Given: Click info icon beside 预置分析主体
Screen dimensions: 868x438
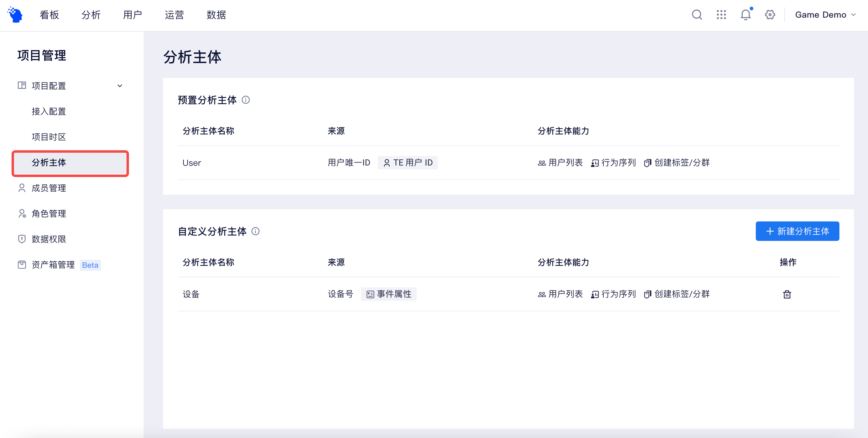Looking at the screenshot, I should [x=246, y=100].
